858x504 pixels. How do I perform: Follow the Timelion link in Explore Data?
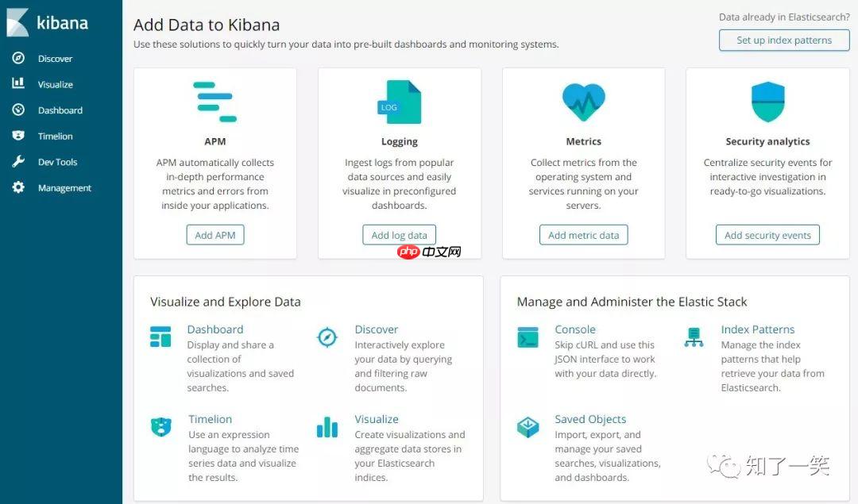tap(211, 419)
